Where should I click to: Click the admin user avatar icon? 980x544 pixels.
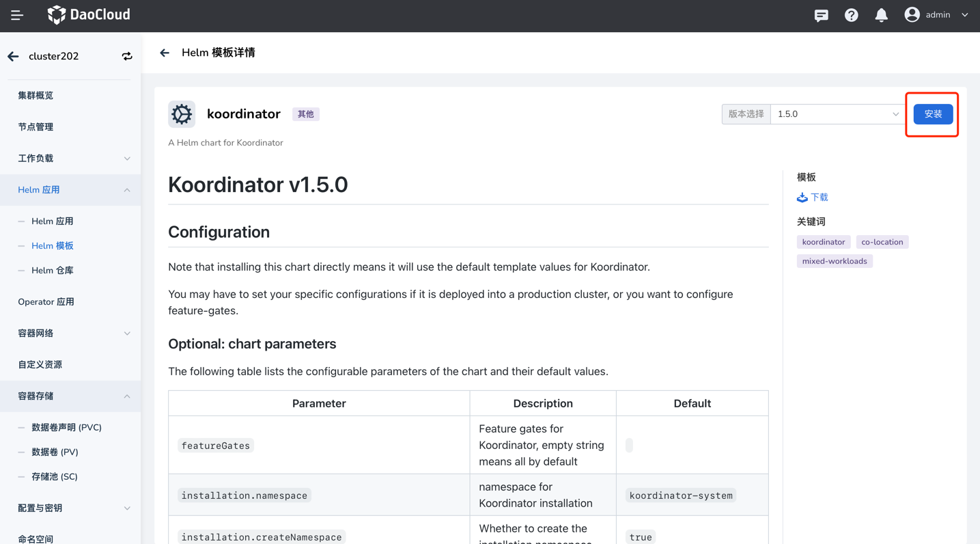click(x=912, y=15)
